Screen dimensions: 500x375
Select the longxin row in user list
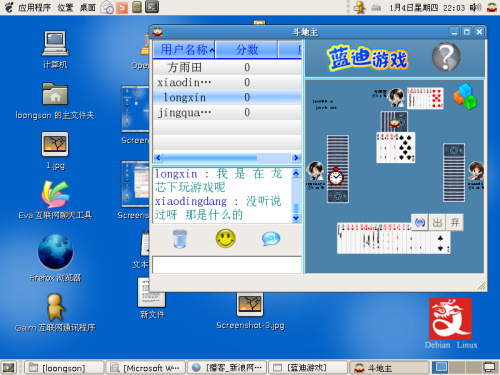click(227, 97)
